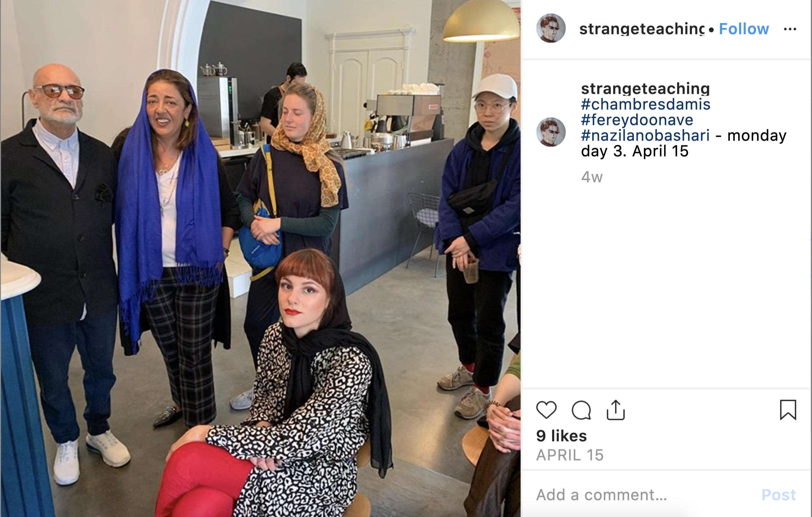Open comments via speech bubble icon
The image size is (812, 517).
(581, 410)
